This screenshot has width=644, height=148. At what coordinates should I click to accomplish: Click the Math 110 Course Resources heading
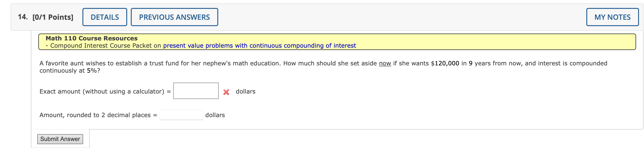point(91,38)
